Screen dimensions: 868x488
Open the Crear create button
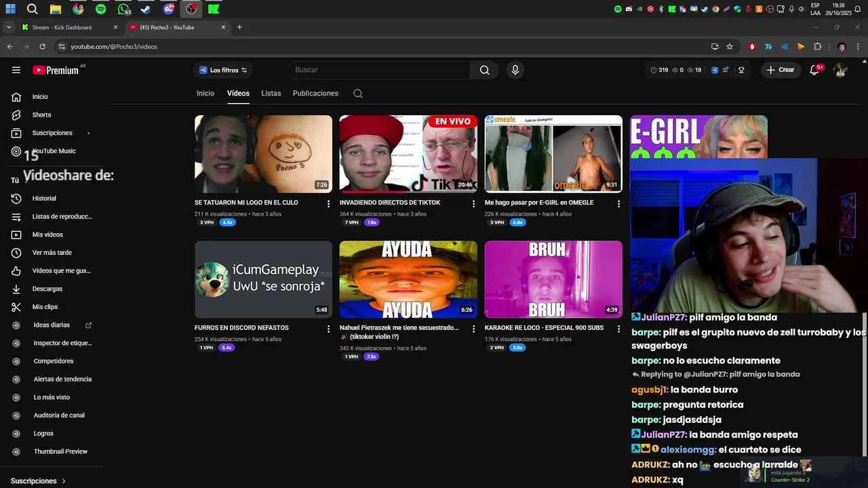780,70
